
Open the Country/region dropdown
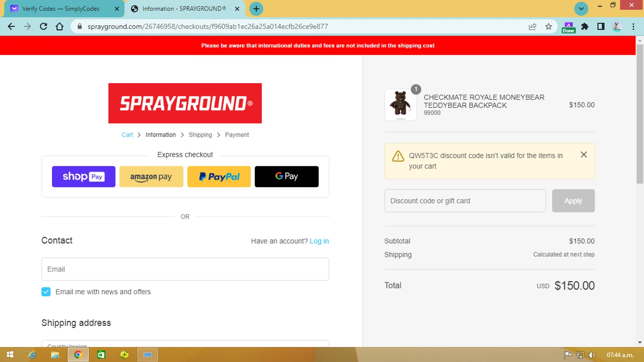click(185, 344)
